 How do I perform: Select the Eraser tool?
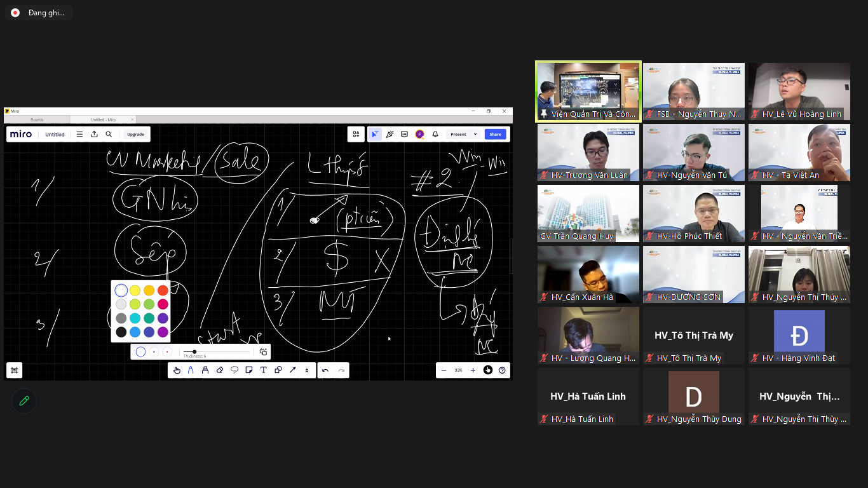click(220, 370)
